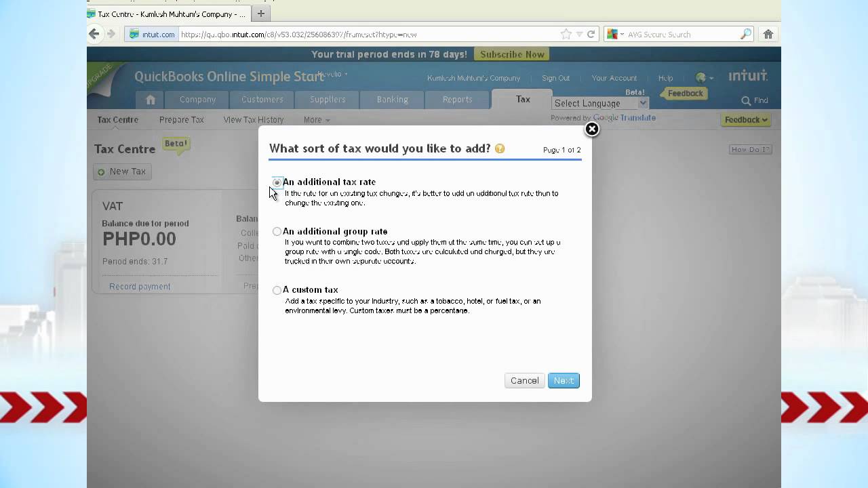Click the Next button in dialog
Viewport: 868px width, 488px height.
564,380
